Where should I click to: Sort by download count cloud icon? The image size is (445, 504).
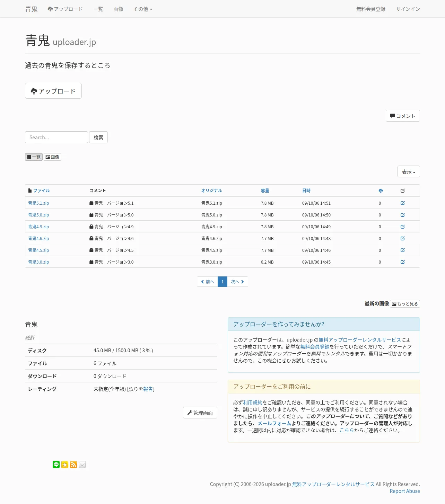tap(381, 191)
